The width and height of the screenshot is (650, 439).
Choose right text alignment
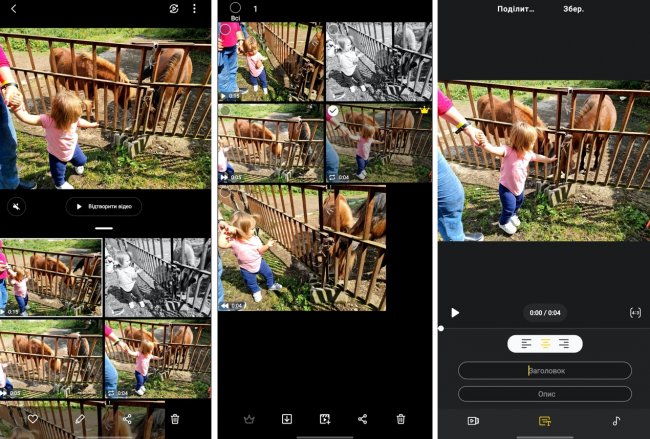pos(564,344)
